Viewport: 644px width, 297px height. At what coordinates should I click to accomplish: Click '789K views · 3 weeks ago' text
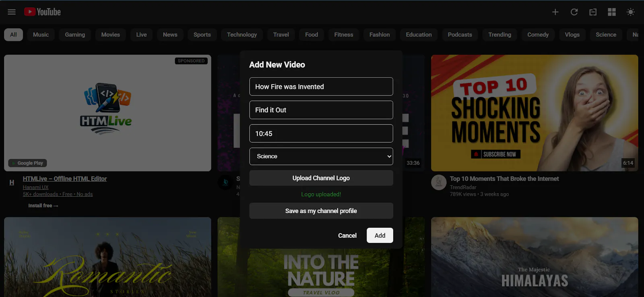click(x=479, y=194)
